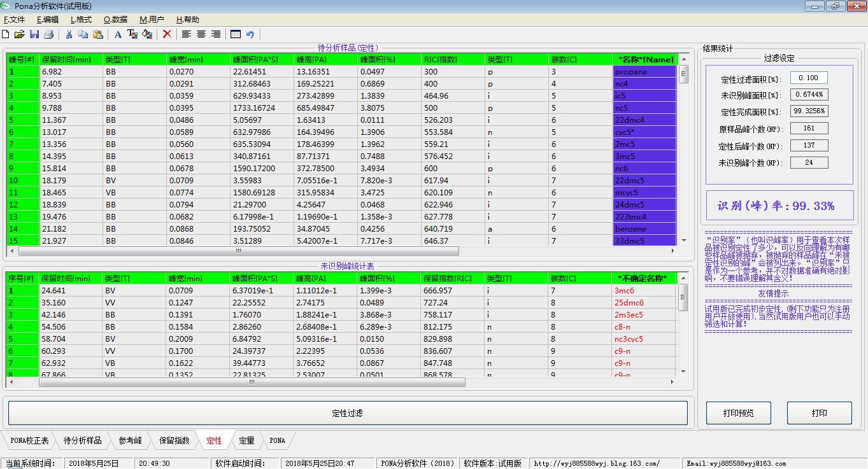Click the '*不确定名称*' column header

point(644,278)
